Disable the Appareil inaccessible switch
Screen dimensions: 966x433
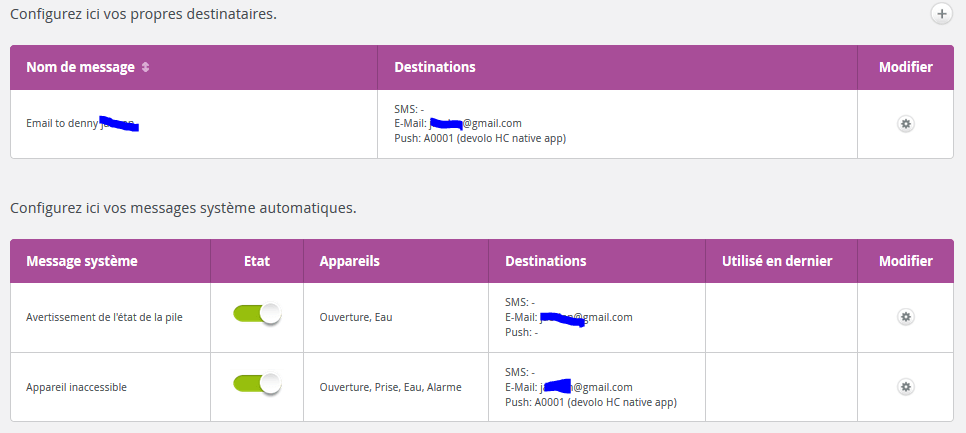257,384
